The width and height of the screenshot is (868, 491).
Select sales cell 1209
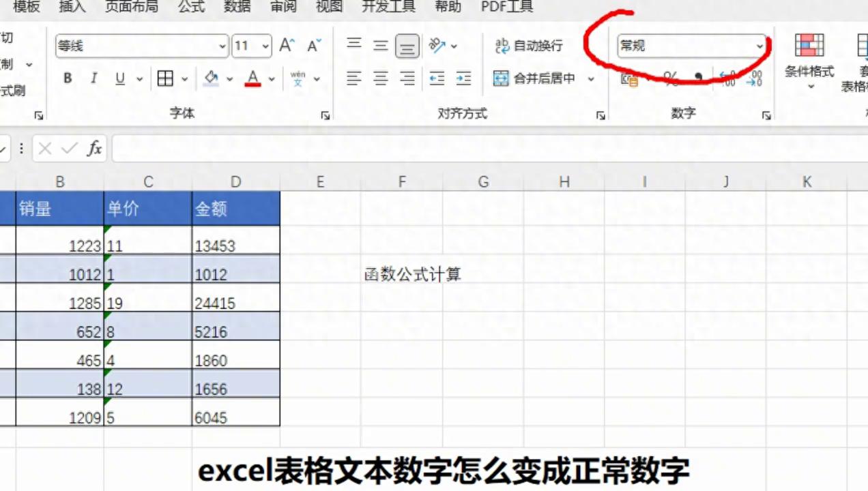(60, 412)
